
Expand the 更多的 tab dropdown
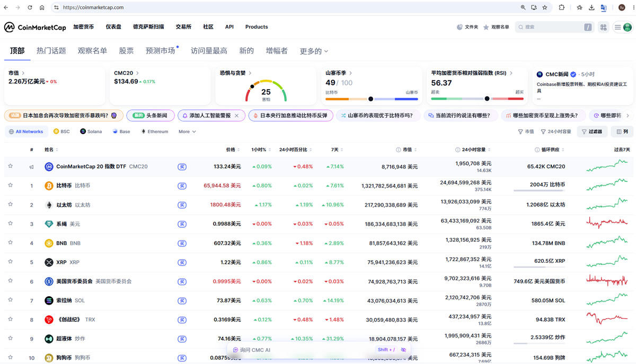point(314,51)
